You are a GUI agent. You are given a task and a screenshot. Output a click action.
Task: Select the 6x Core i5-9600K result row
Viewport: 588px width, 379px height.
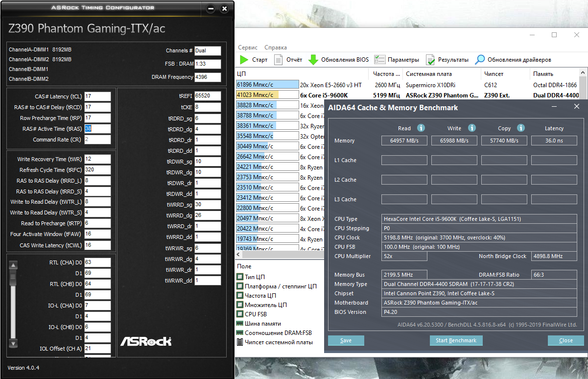407,95
